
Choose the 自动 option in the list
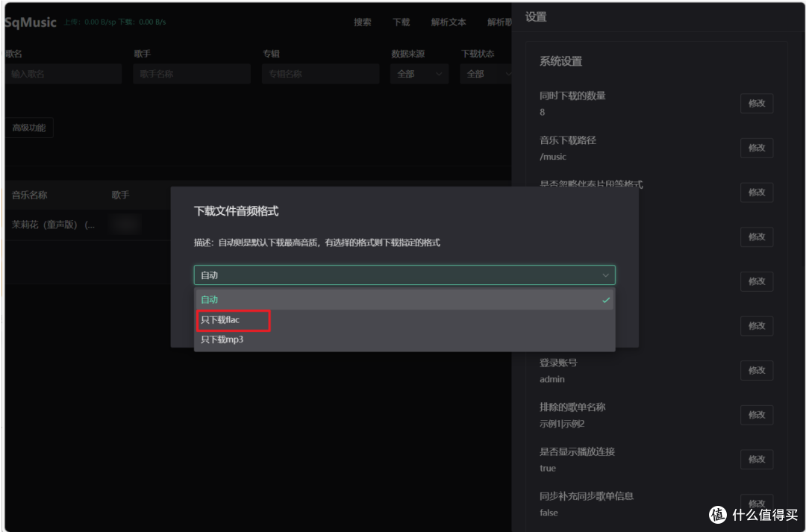tap(404, 300)
